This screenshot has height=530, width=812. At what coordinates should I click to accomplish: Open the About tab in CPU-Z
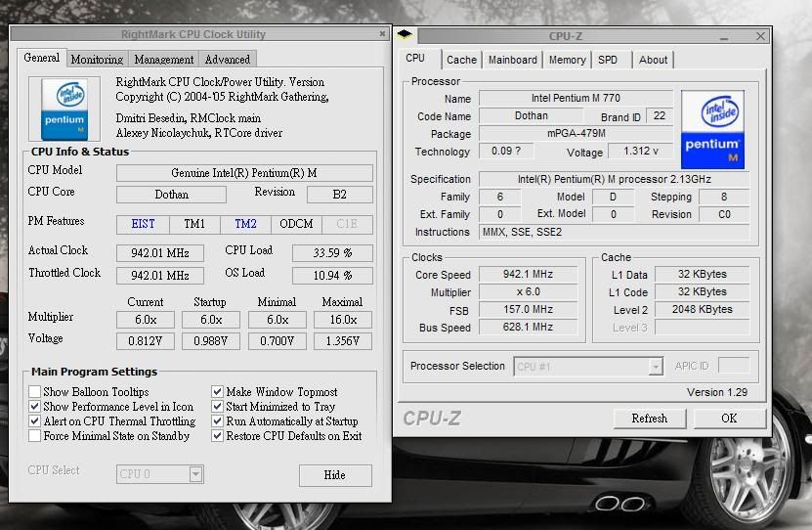click(653, 60)
